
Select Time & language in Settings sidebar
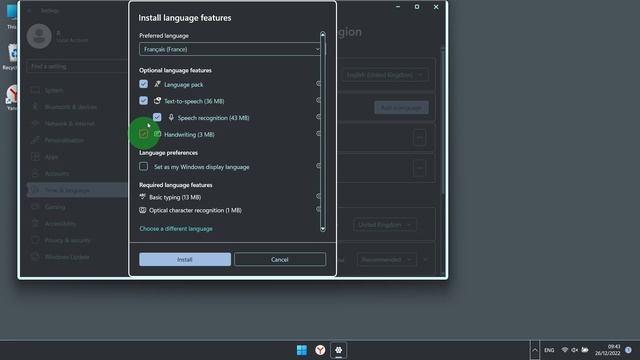(x=78, y=190)
